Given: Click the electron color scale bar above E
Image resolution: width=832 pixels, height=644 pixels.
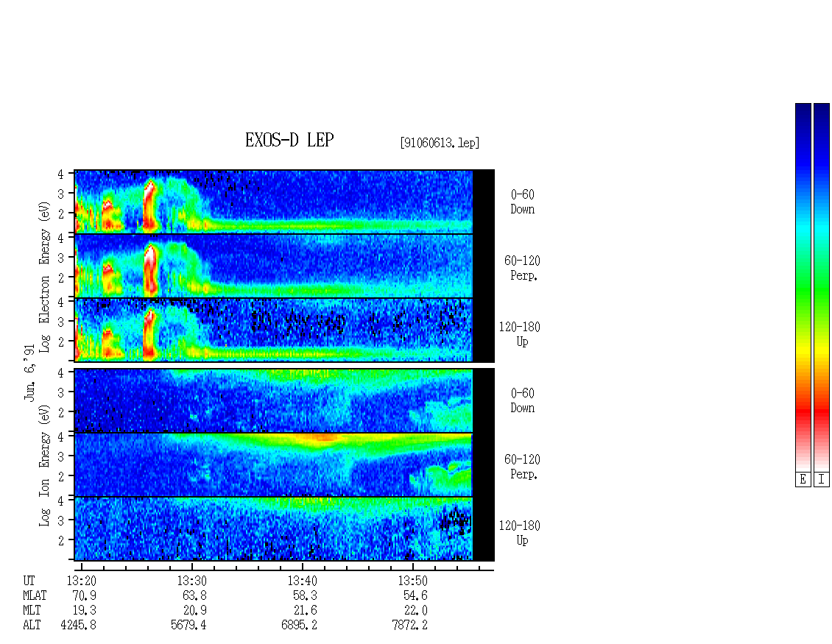Looking at the screenshot, I should point(803,287).
